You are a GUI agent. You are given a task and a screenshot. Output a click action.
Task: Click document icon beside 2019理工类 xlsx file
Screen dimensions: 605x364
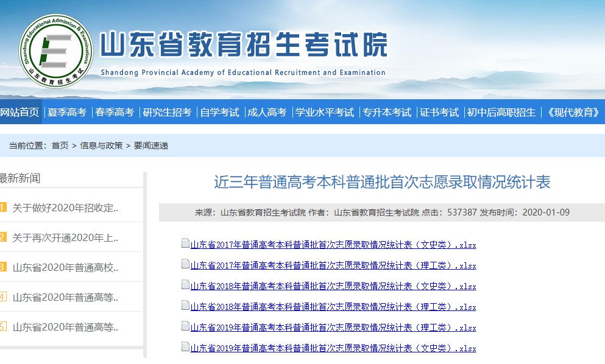pyautogui.click(x=184, y=327)
